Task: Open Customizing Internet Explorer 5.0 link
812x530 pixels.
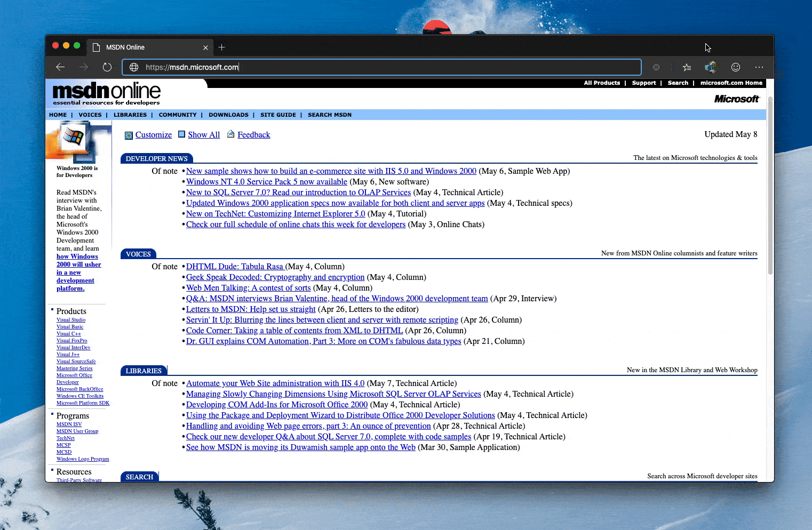Action: point(276,214)
